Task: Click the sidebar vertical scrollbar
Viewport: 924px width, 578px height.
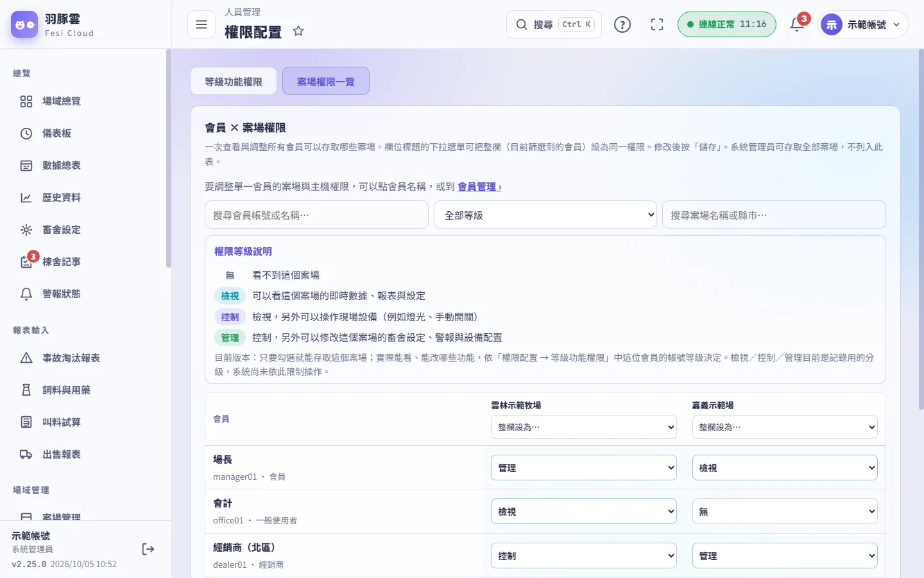Action: [168, 159]
